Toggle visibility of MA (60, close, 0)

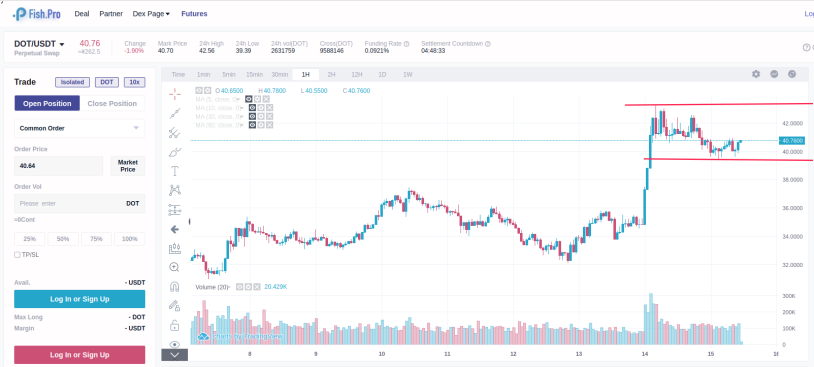(x=252, y=125)
